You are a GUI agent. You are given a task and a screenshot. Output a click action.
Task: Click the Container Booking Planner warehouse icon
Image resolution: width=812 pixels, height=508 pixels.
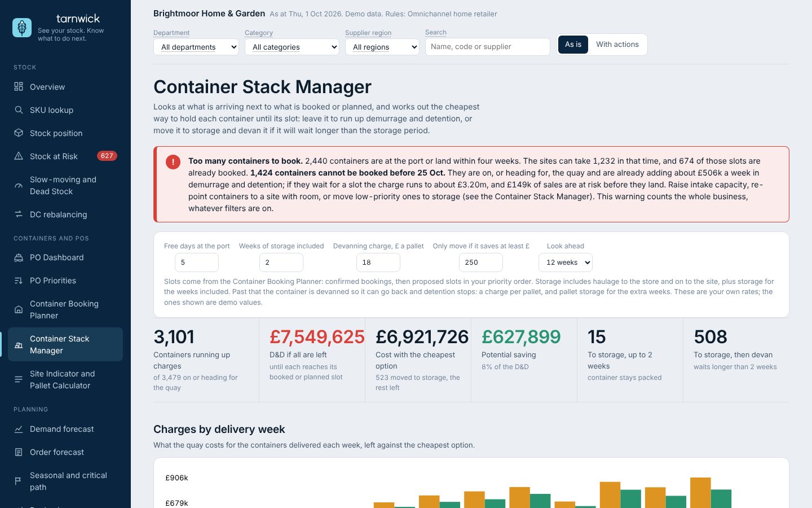coord(19,309)
